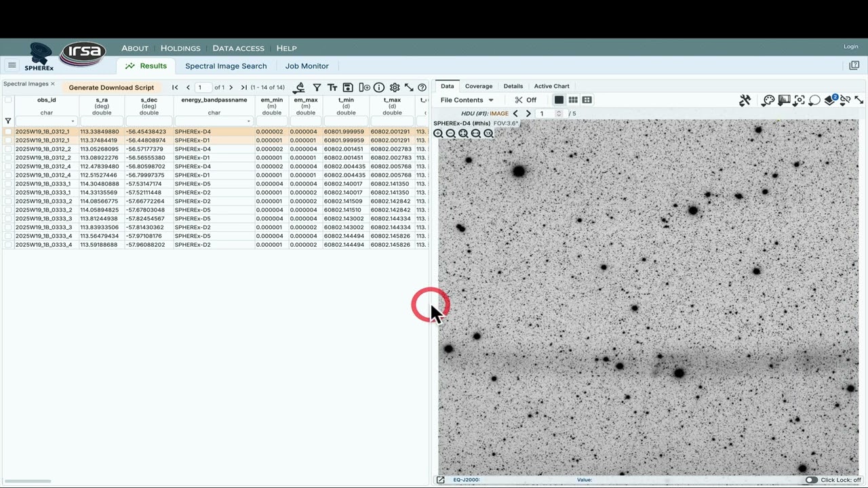Switch to Spectral Image Search tab

226,66
